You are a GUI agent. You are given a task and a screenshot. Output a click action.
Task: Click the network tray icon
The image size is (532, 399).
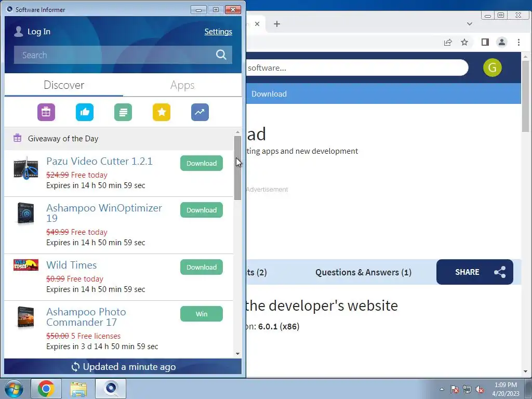click(467, 389)
